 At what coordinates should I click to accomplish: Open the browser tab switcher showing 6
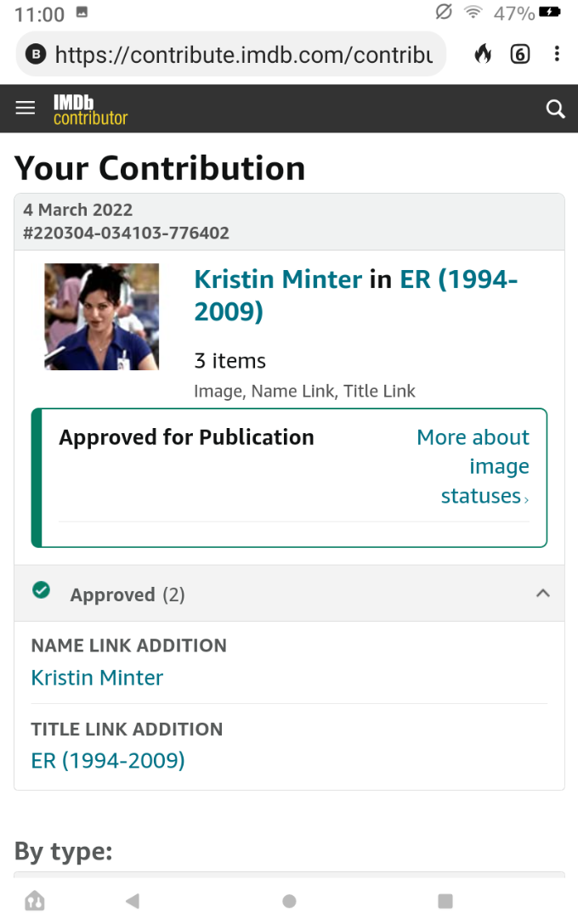pos(519,55)
